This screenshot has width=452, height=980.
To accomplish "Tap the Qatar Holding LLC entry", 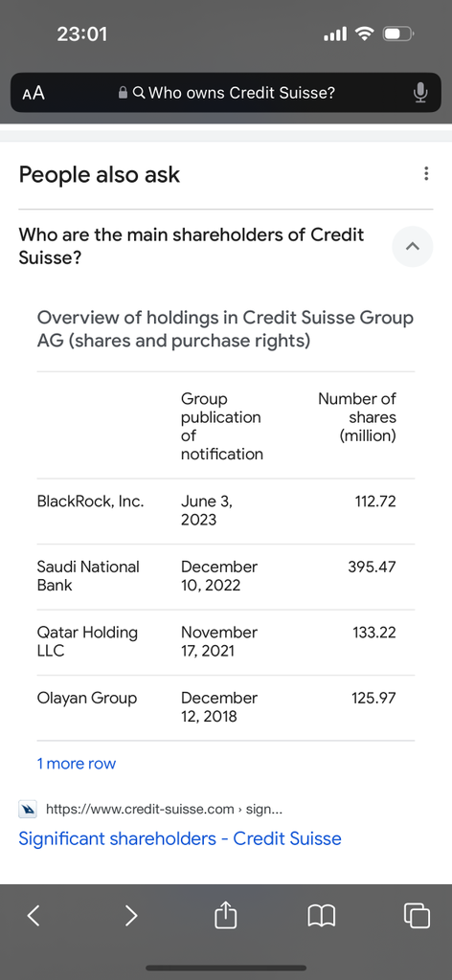I will point(87,641).
